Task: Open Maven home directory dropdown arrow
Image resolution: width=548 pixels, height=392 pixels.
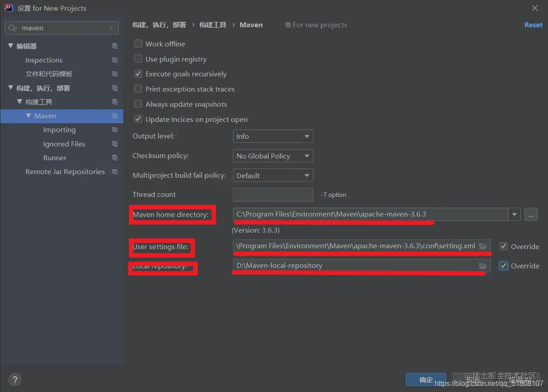Action: coord(515,214)
